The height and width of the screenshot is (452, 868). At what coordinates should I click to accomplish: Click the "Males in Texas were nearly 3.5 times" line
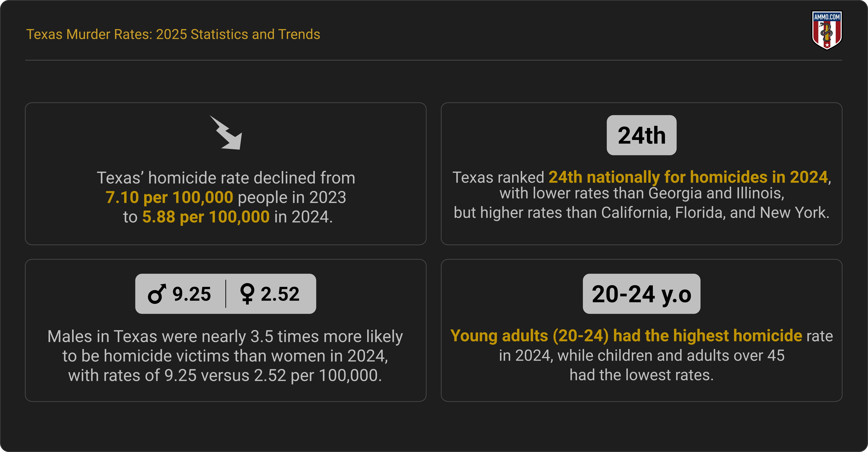(225, 336)
